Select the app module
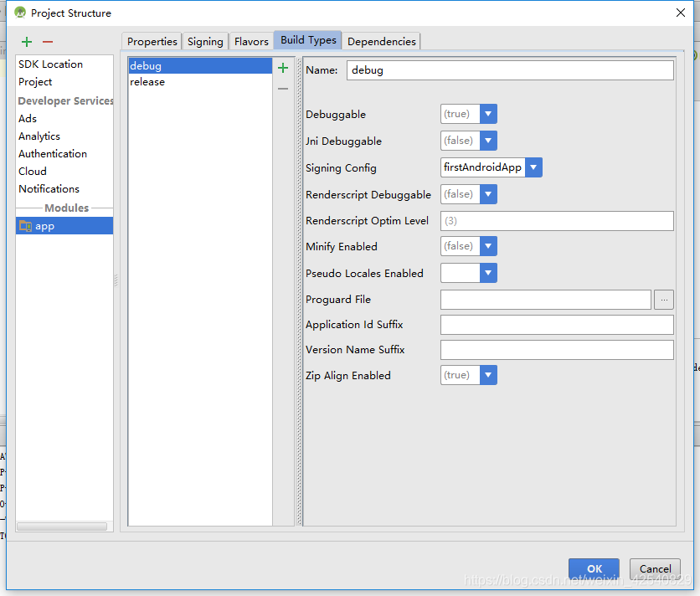This screenshot has height=596, width=700. (x=64, y=226)
